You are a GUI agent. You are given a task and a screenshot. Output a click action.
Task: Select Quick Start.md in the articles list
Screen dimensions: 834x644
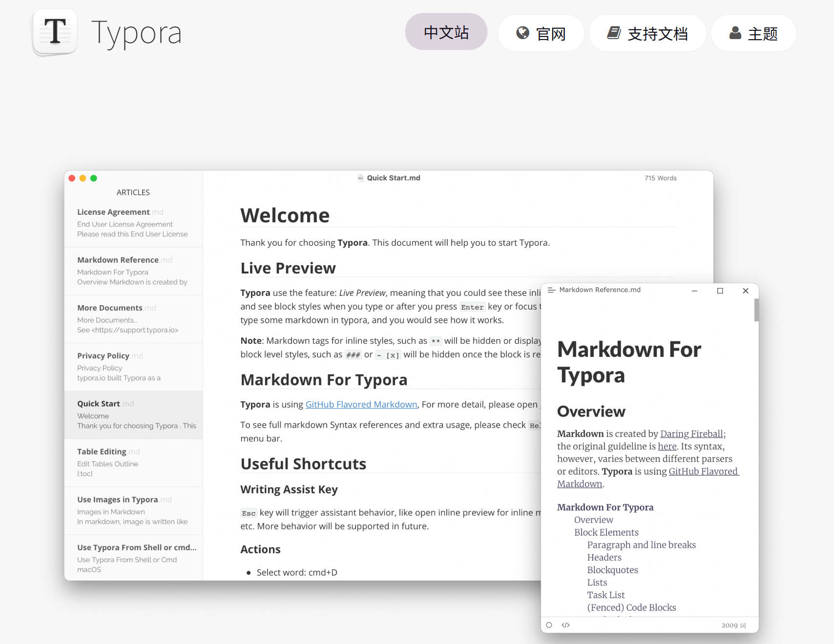tap(133, 415)
